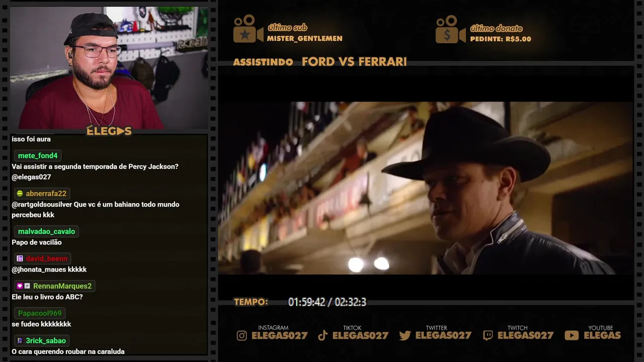Click david_beenn's purple chat badge
The height and width of the screenshot is (362, 644).
click(20, 258)
